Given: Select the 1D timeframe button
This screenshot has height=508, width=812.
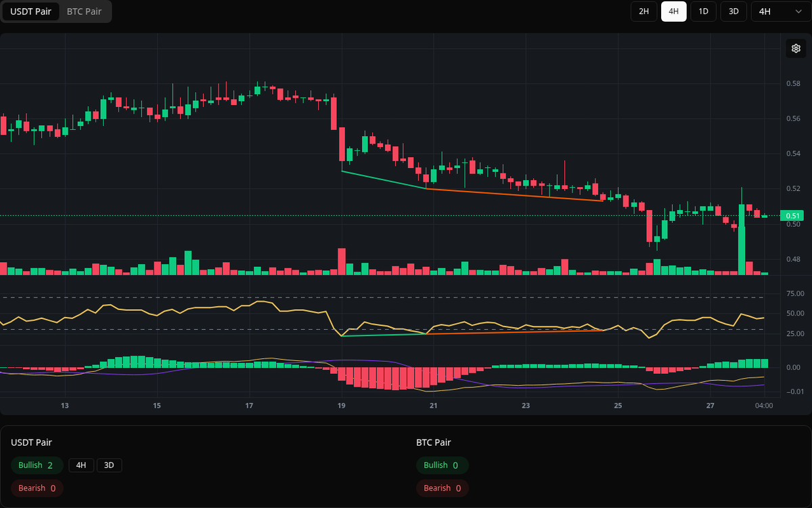Looking at the screenshot, I should click(703, 12).
